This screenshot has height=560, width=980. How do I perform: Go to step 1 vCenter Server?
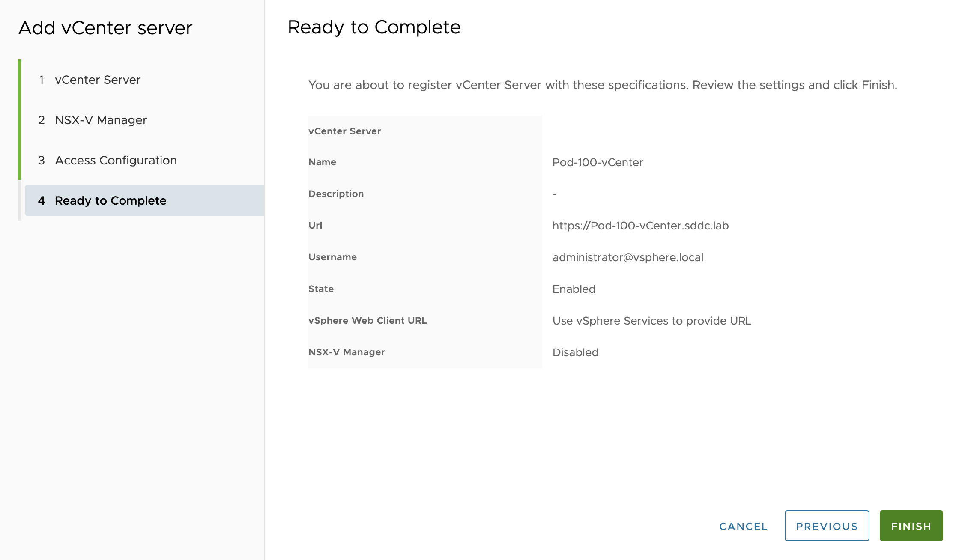98,80
